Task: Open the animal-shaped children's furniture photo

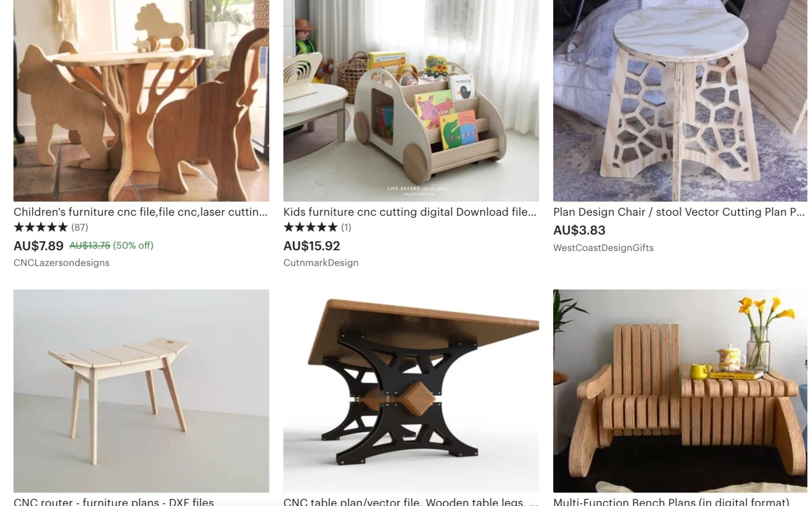Action: [x=141, y=101]
